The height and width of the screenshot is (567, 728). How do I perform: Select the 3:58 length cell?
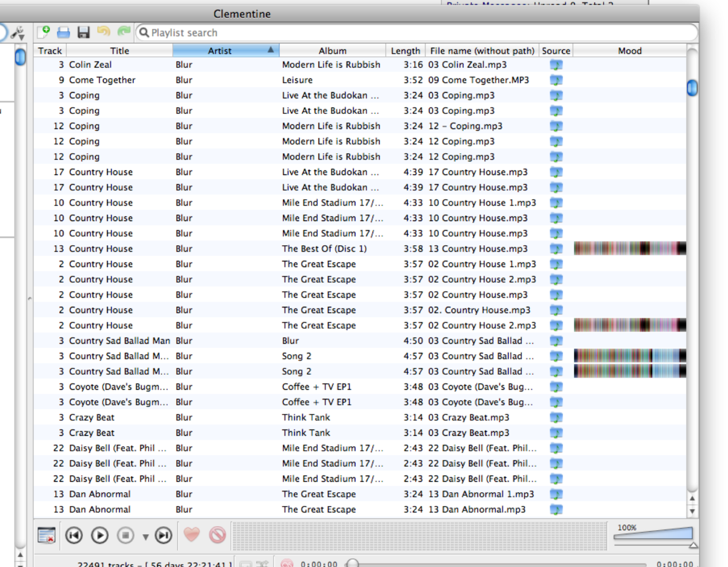click(x=413, y=249)
